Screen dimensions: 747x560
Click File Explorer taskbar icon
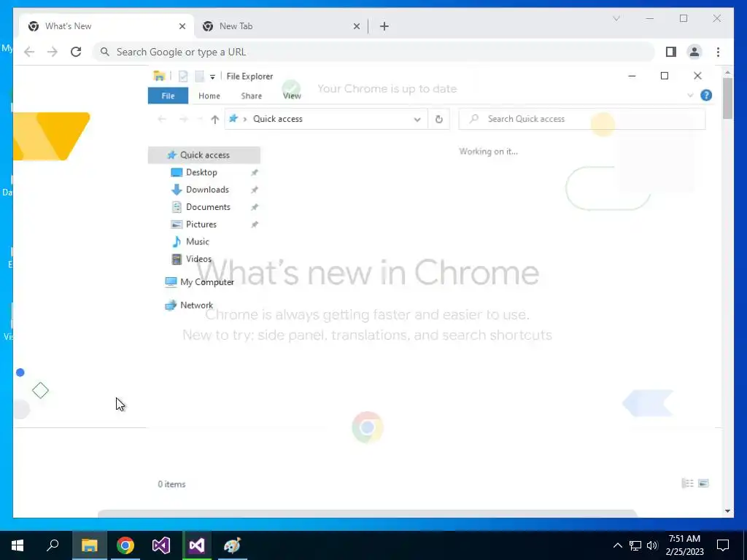click(89, 545)
